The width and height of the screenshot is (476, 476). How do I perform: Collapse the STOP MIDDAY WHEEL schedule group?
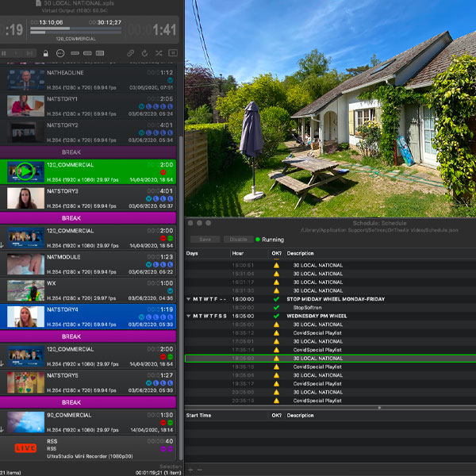coord(189,299)
